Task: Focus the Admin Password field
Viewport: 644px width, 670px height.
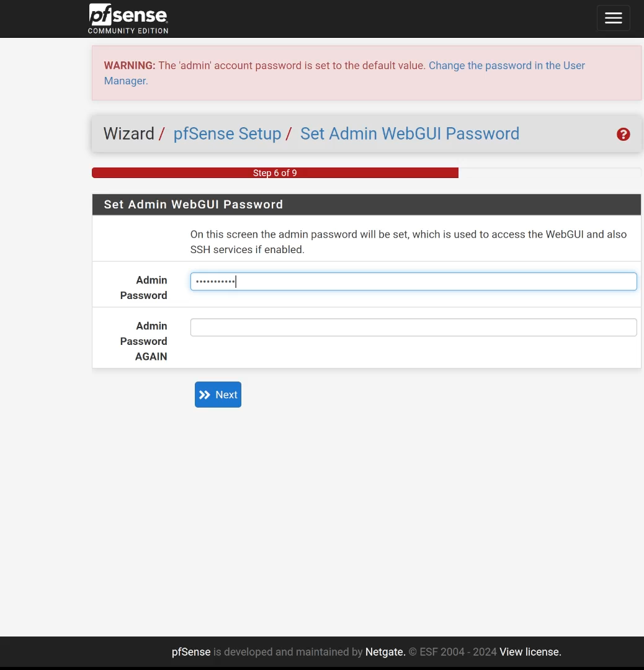Action: pyautogui.click(x=413, y=282)
